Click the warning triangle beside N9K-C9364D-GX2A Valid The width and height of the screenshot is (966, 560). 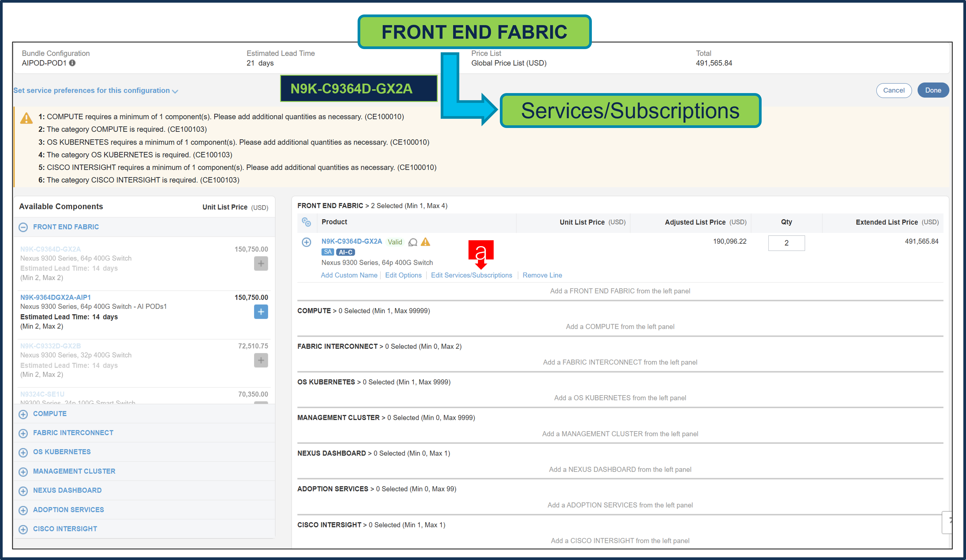(x=426, y=242)
